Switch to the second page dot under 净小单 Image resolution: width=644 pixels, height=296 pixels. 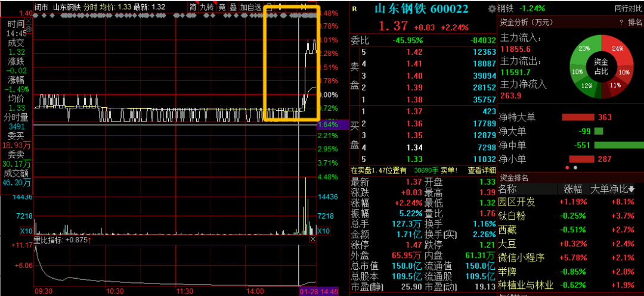[575, 168]
